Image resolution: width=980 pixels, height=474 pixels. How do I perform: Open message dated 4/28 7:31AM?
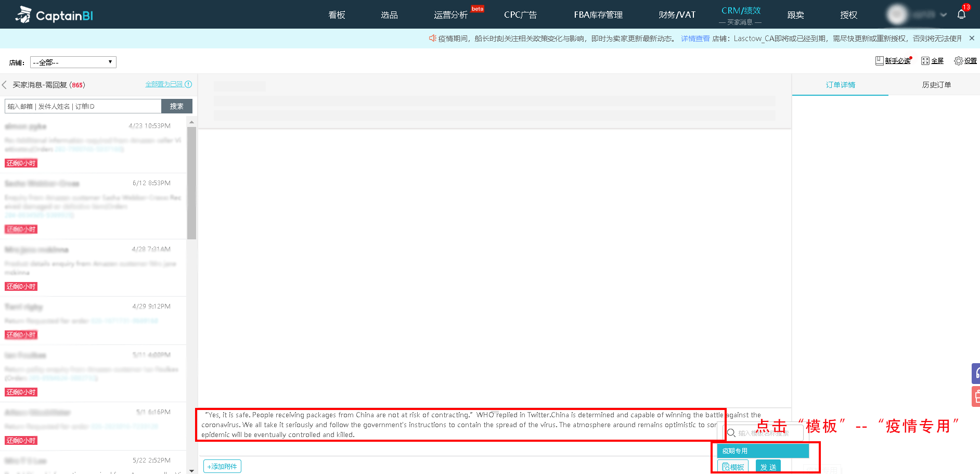[93, 268]
